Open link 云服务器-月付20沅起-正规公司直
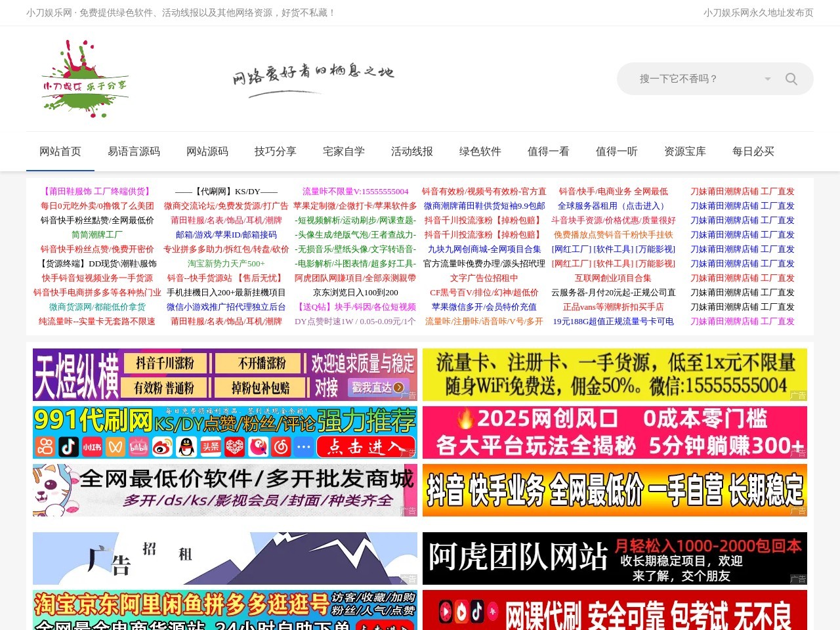This screenshot has width=840, height=630. pyautogui.click(x=614, y=293)
